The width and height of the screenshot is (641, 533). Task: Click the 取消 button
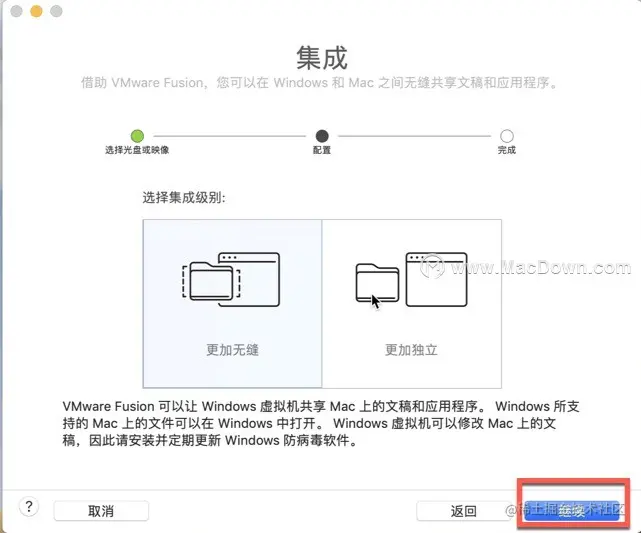[x=101, y=511]
